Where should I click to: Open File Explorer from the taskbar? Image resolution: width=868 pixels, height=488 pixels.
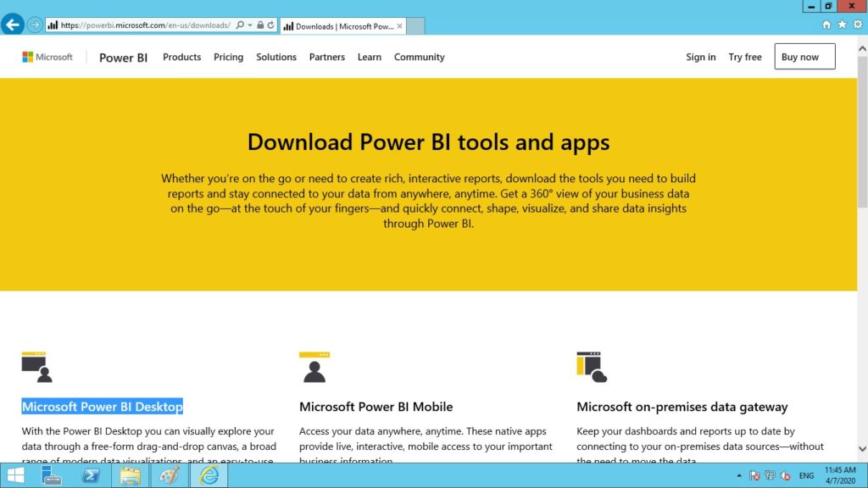pyautogui.click(x=130, y=475)
